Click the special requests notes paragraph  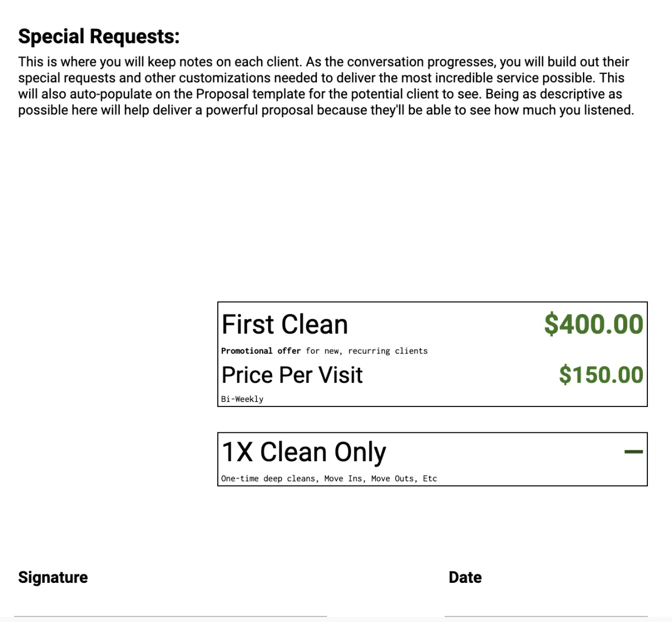tap(326, 86)
